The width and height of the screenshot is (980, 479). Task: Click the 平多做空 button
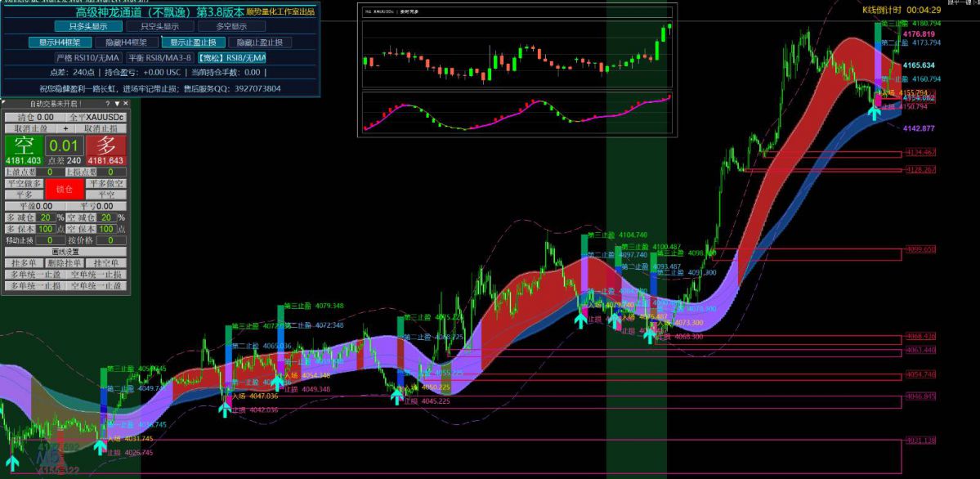pos(106,183)
